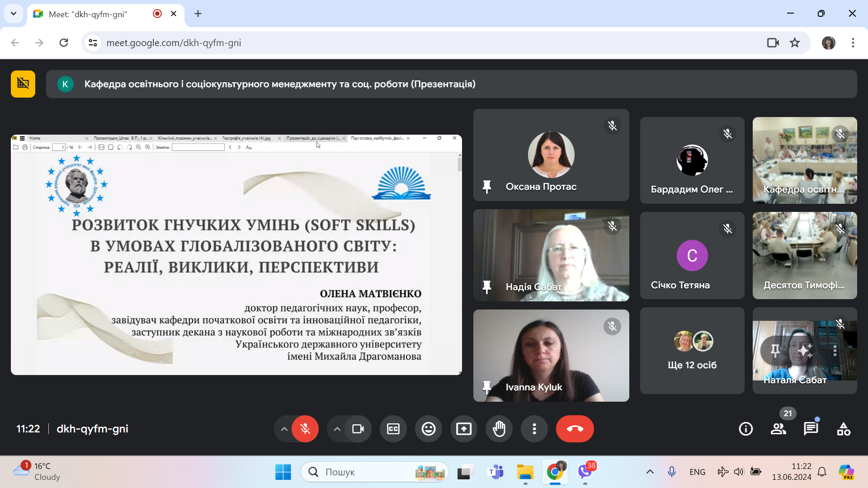This screenshot has height=488, width=868.
Task: Click the raise hand icon
Action: point(499,429)
